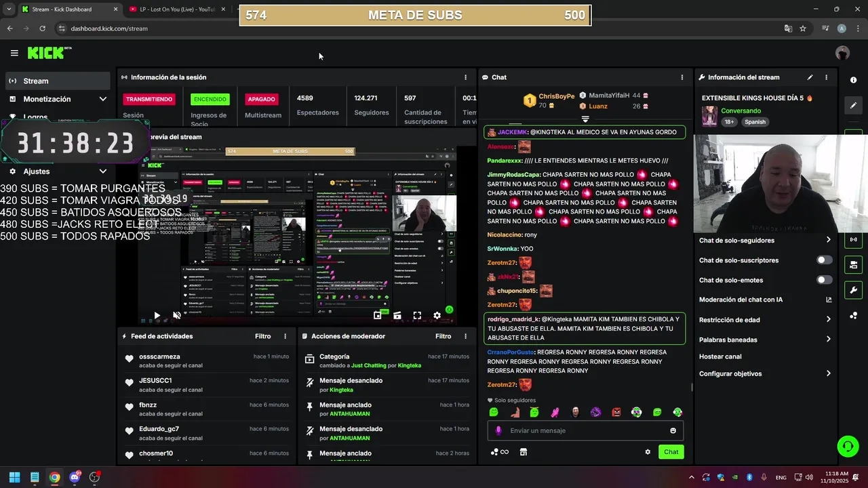This screenshot has height=488, width=868.
Task: Open Discord from the taskbar
Action: tap(75, 477)
